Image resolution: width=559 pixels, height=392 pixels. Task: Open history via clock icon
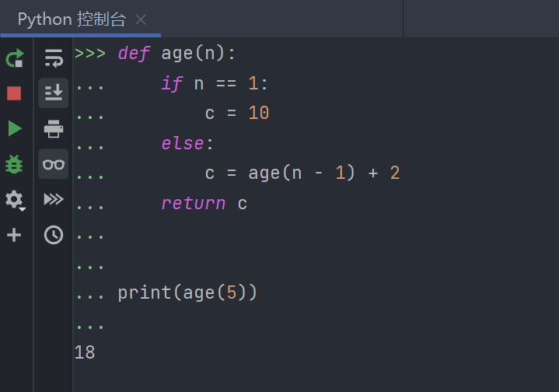pyautogui.click(x=54, y=235)
